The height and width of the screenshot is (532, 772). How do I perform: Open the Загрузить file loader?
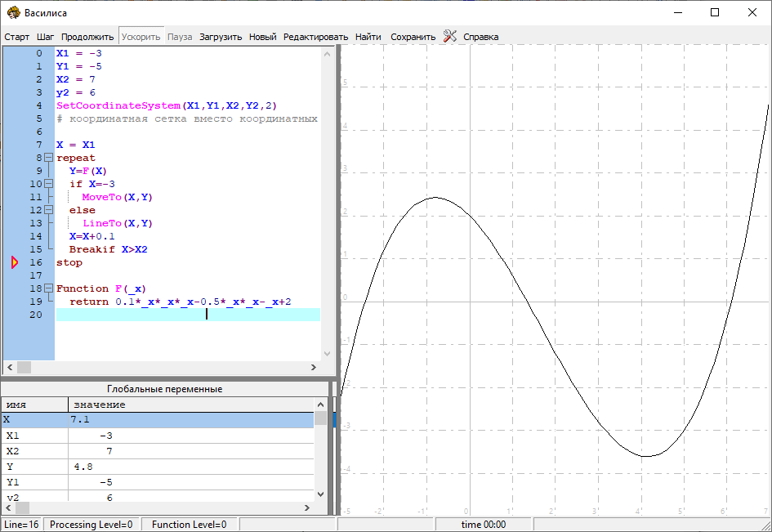(x=221, y=37)
